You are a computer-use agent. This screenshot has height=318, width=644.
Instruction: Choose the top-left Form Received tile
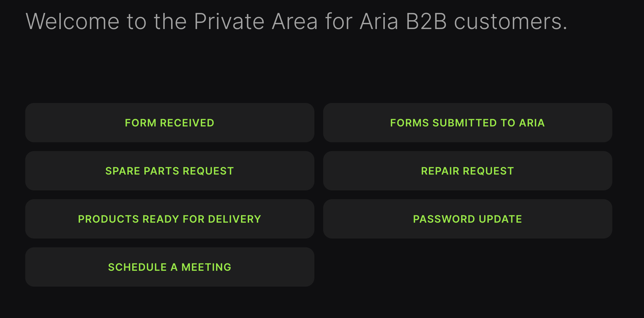(170, 123)
